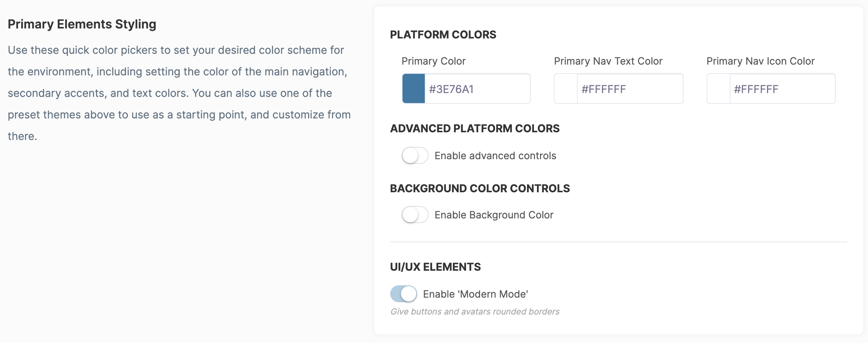Click the 'BACKGROUND COLOR CONTROLS' heading

[480, 188]
